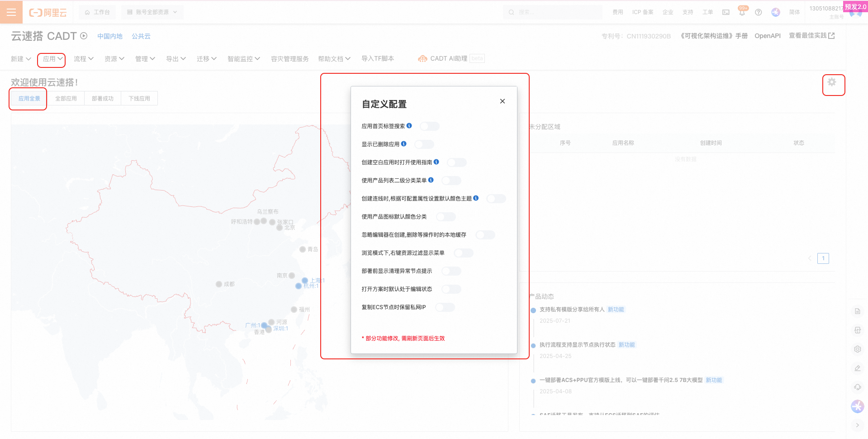Switch to the 应用全景 tab
868x439 pixels.
pyautogui.click(x=29, y=98)
